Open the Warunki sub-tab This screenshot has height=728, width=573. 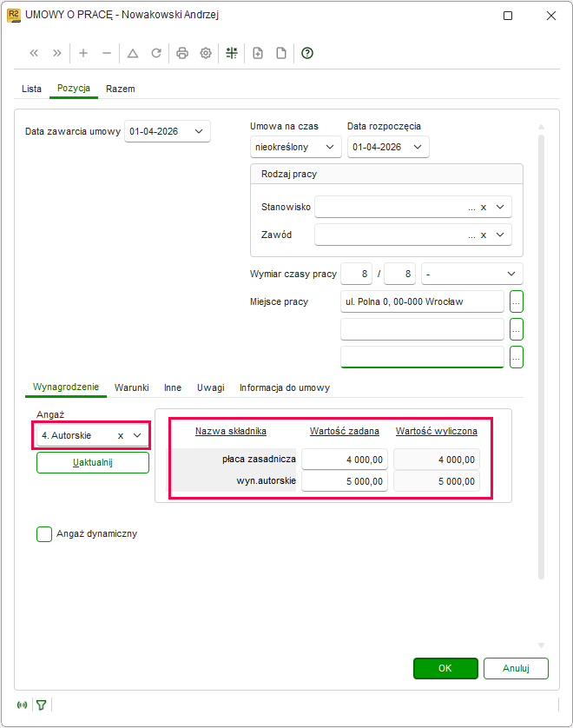(x=132, y=387)
